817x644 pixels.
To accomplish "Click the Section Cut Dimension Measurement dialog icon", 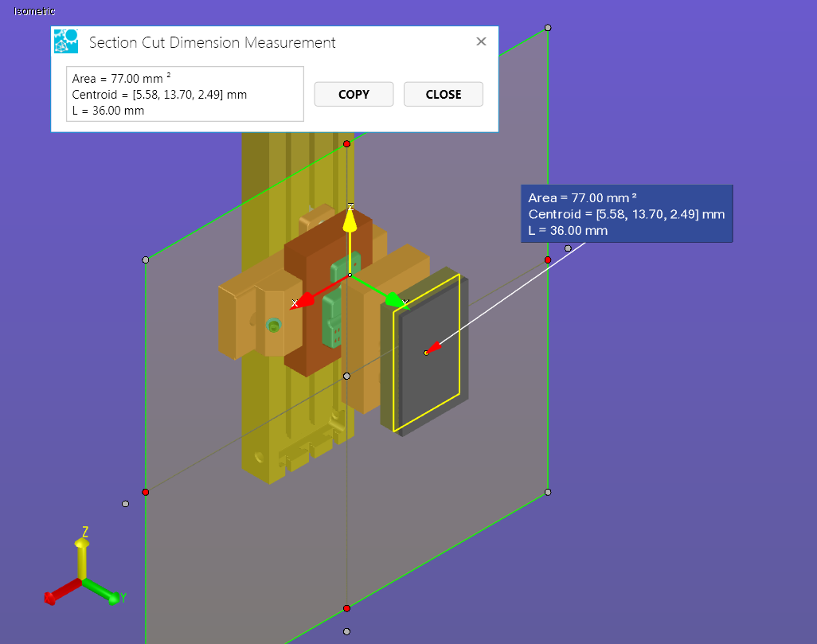I will (x=65, y=41).
